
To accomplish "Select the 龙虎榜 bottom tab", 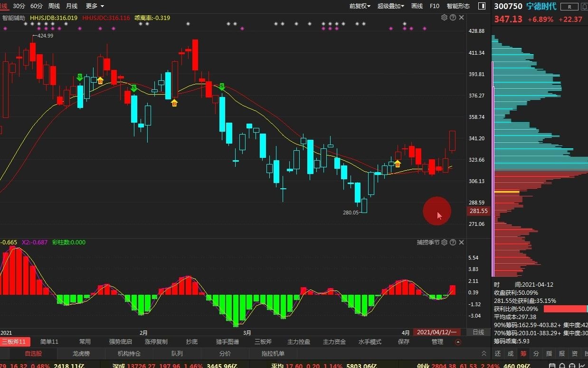I will click(x=81, y=354).
